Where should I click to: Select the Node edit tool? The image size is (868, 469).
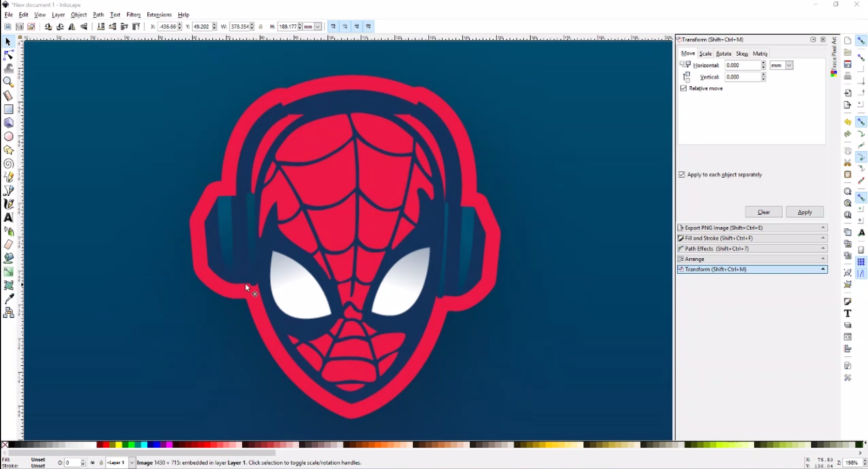8,55
